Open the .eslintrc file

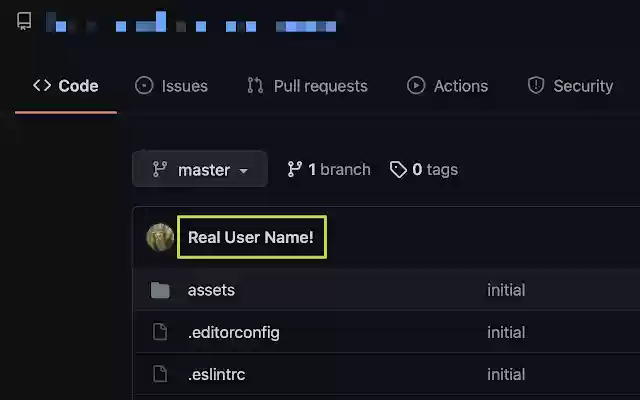pos(217,375)
